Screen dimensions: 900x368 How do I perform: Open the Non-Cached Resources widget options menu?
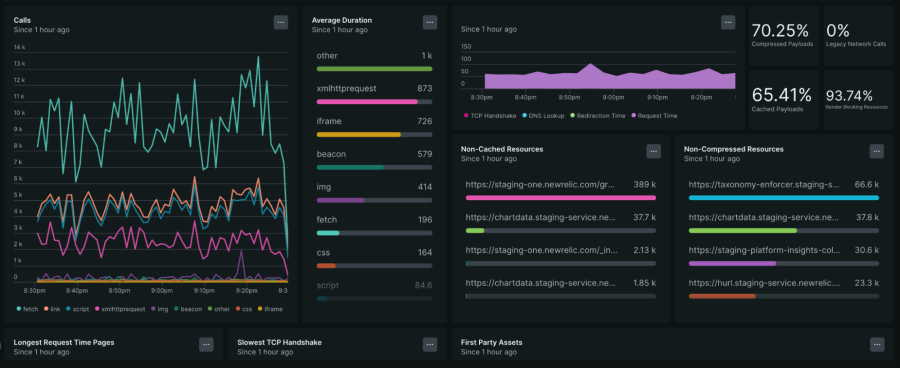coord(653,151)
